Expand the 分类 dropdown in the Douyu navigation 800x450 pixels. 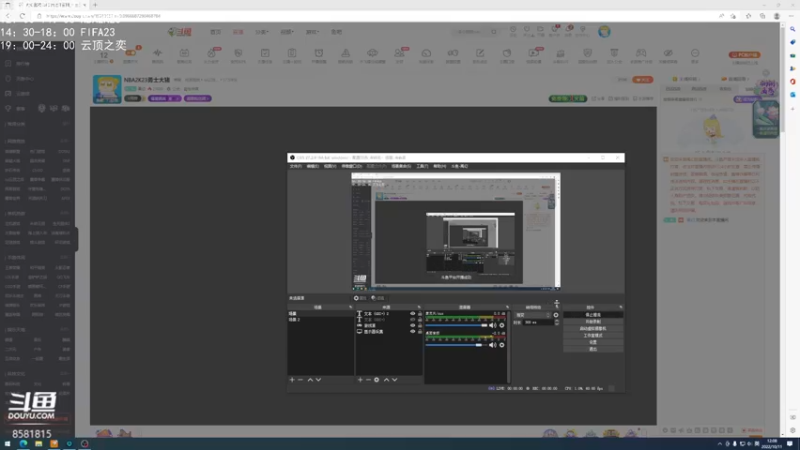point(262,32)
